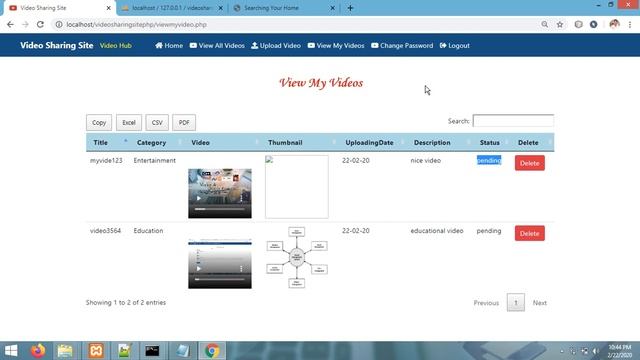Image resolution: width=640 pixels, height=360 pixels.
Task: Open video3564 player three-dot menu
Action: click(241, 269)
